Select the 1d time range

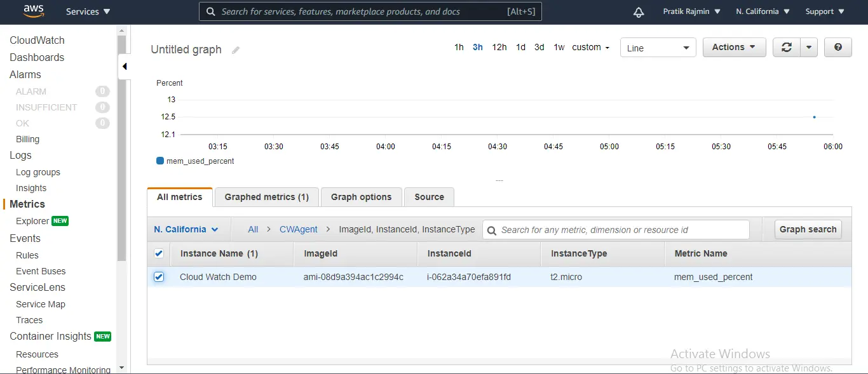(520, 47)
